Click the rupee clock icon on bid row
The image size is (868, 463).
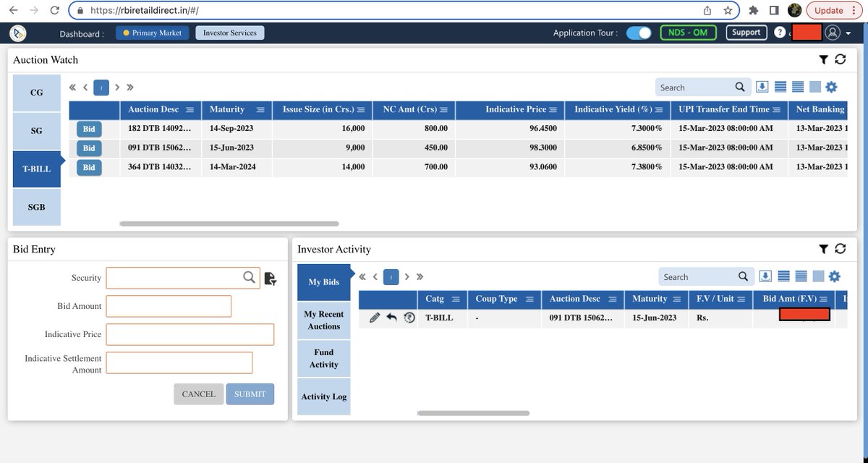click(409, 317)
